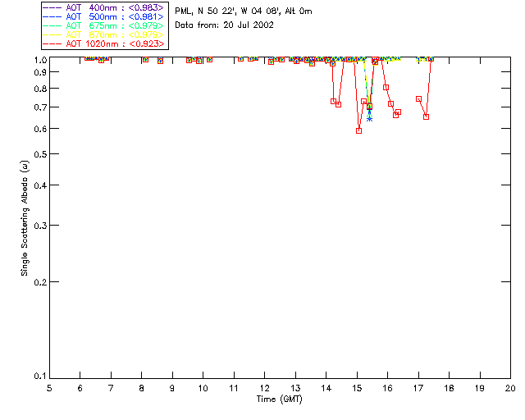The height and width of the screenshot is (420, 525).
Task: Click the y-axis tick label 0.1
Action: tap(40, 377)
